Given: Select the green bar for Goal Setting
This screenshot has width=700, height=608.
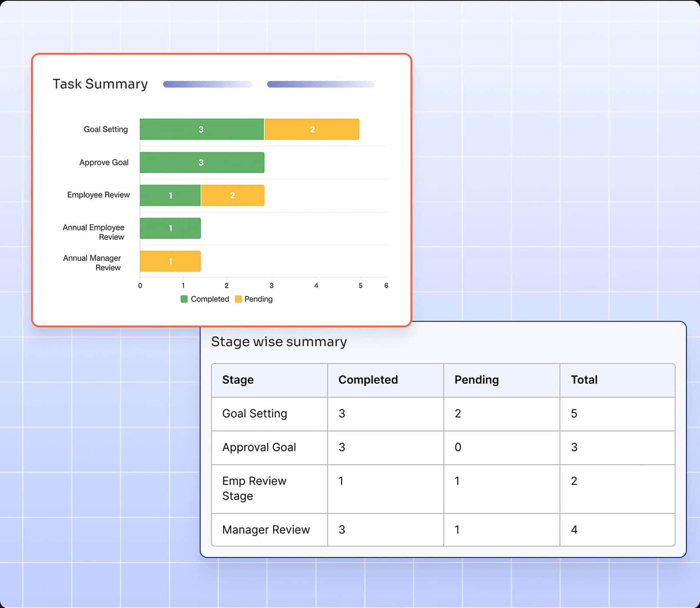Looking at the screenshot, I should 201,129.
